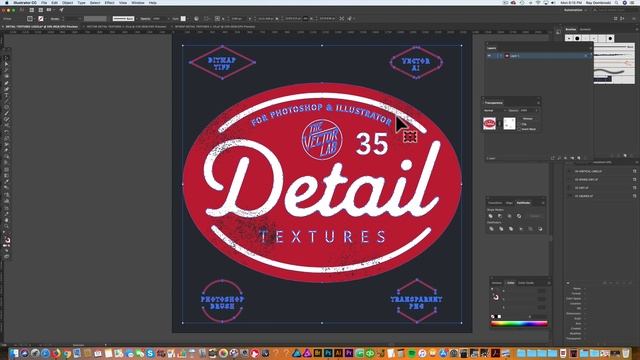Open the blending mode Normal dropdown
The width and height of the screenshot is (640, 360).
(494, 111)
